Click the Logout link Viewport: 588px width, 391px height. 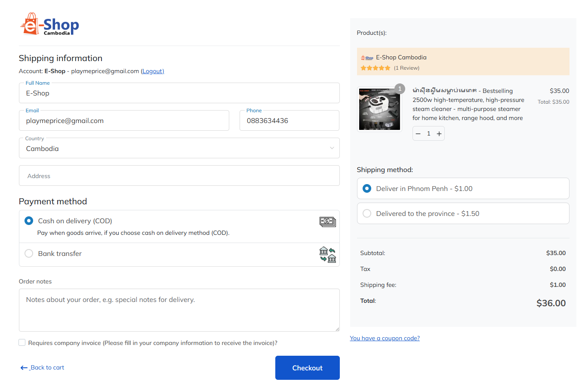pyautogui.click(x=153, y=71)
